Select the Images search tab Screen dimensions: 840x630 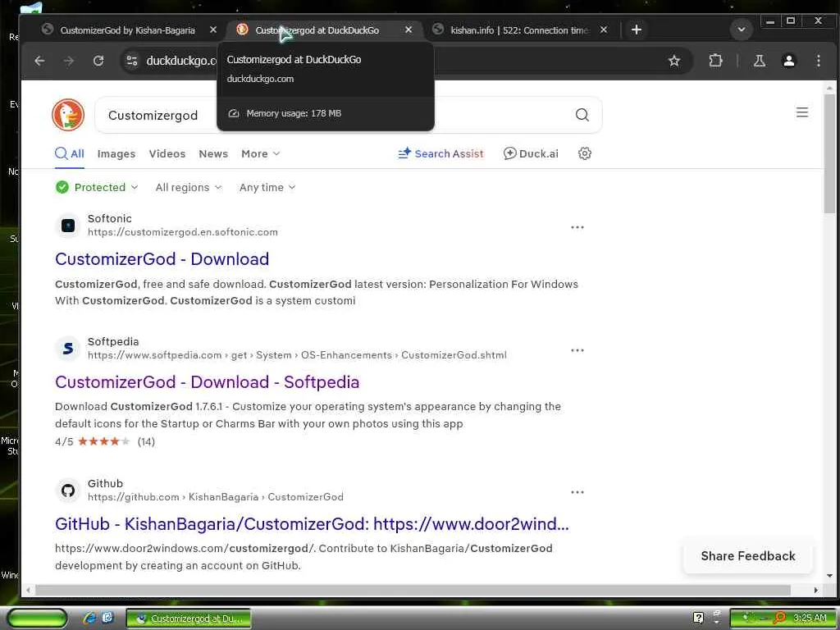click(x=116, y=153)
